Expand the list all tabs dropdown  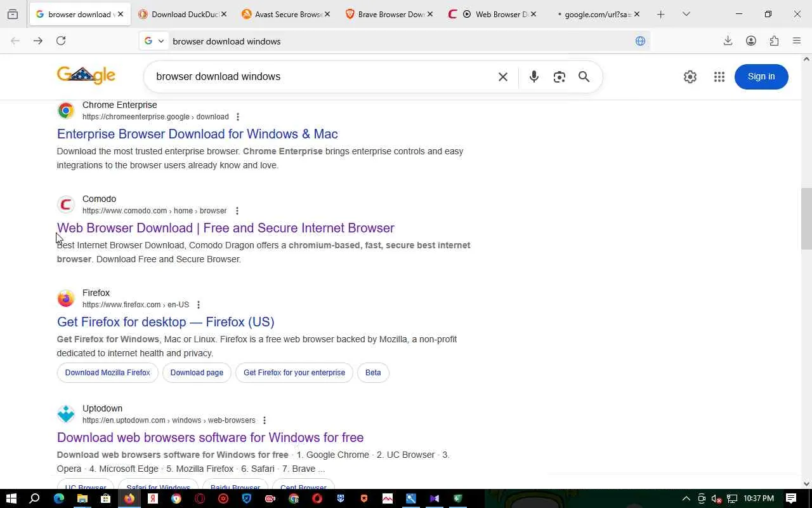tap(686, 14)
